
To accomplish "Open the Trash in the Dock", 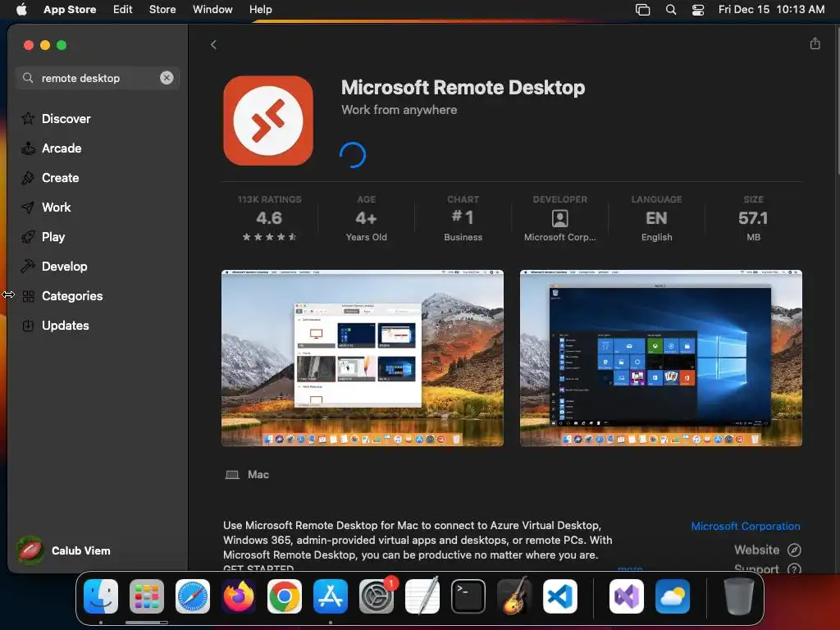I will click(738, 596).
